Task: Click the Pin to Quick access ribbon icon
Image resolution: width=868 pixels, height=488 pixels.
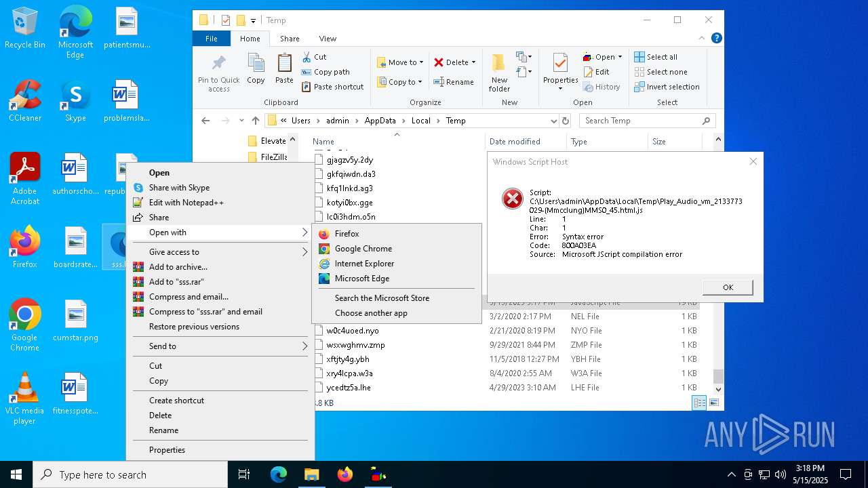Action: (x=219, y=73)
